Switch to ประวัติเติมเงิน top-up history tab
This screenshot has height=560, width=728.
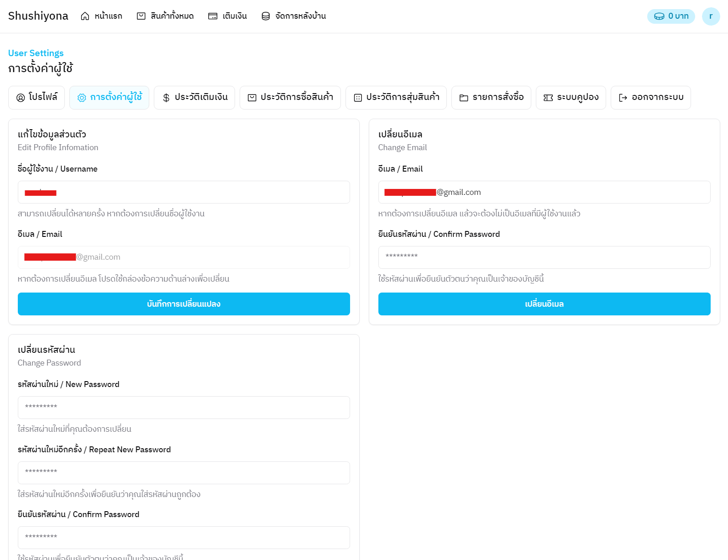tap(194, 98)
